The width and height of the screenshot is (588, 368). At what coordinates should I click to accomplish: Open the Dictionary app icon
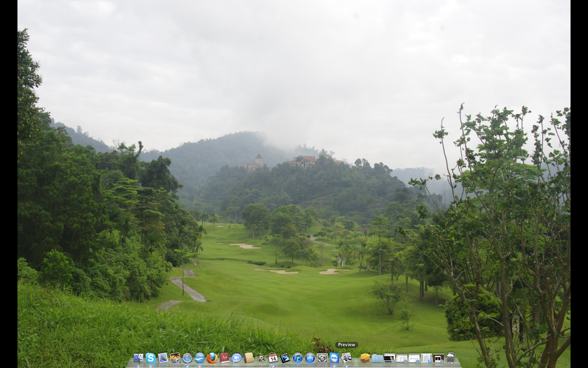[x=224, y=358]
